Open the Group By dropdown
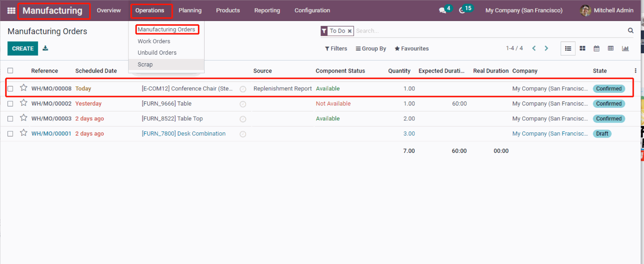This screenshot has width=644, height=264. 371,49
